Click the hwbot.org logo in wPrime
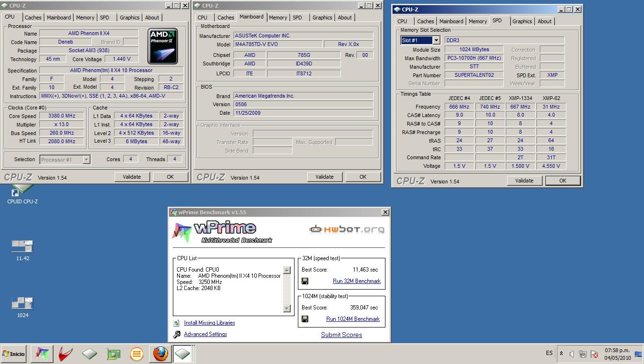This screenshot has height=364, width=644. (347, 229)
